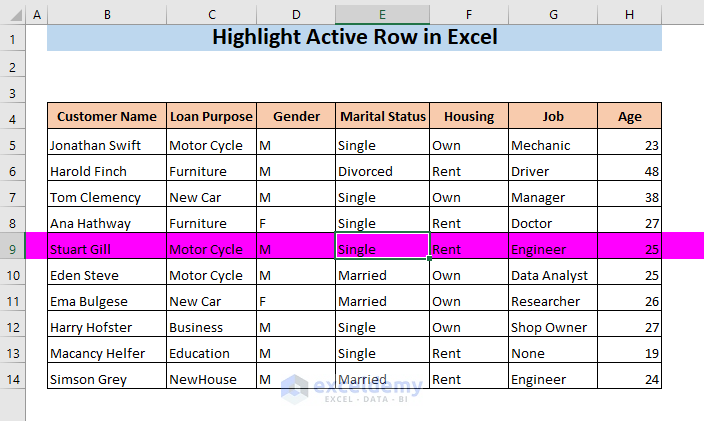Select row 14 header
The image size is (704, 421).
(12, 379)
